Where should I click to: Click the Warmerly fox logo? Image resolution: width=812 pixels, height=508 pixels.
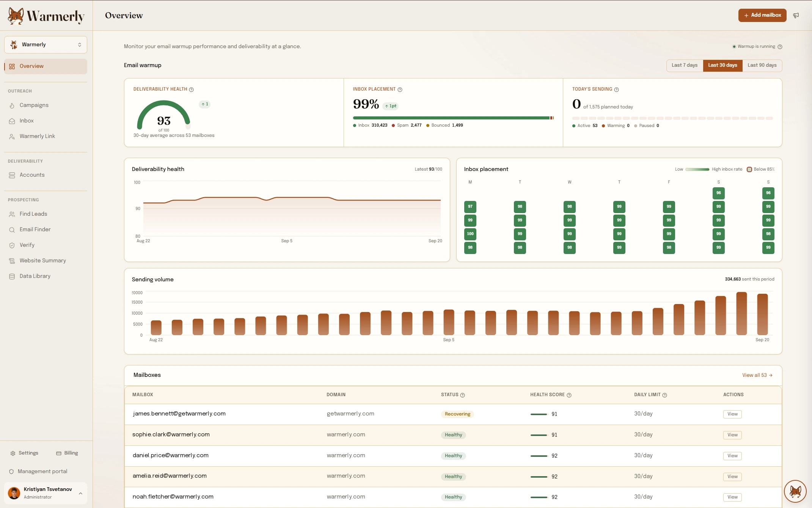pyautogui.click(x=46, y=16)
